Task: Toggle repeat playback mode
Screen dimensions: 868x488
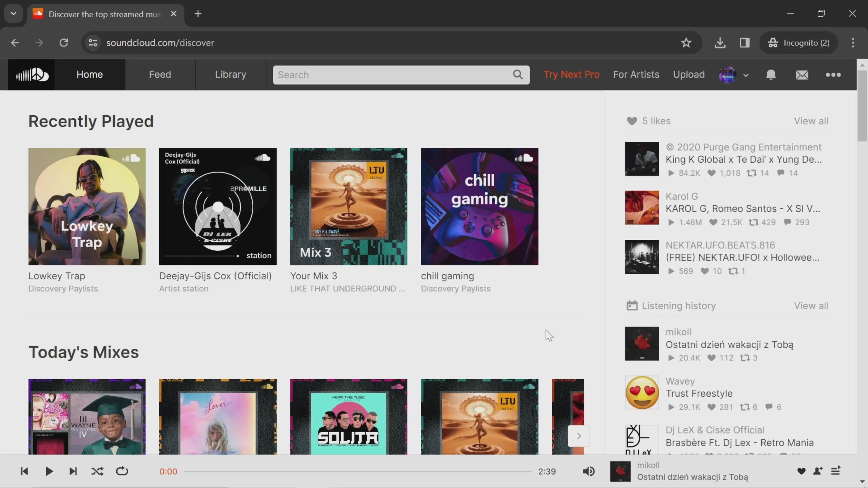Action: (x=122, y=471)
